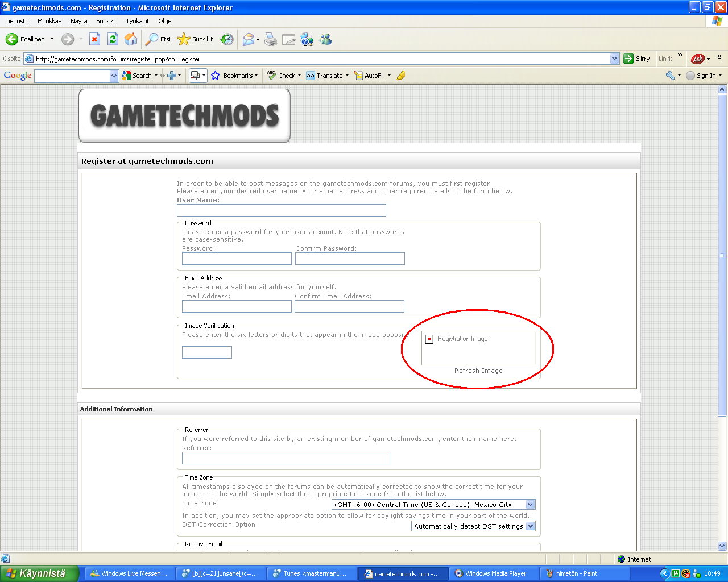Click the Messenger buddies icon in toolbar
The width and height of the screenshot is (728, 582).
325,39
